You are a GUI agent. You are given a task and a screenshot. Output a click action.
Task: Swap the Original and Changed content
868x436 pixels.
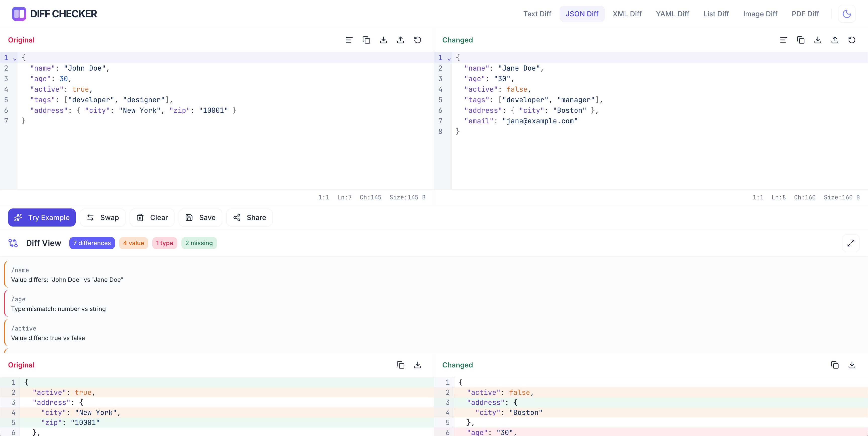(x=103, y=217)
